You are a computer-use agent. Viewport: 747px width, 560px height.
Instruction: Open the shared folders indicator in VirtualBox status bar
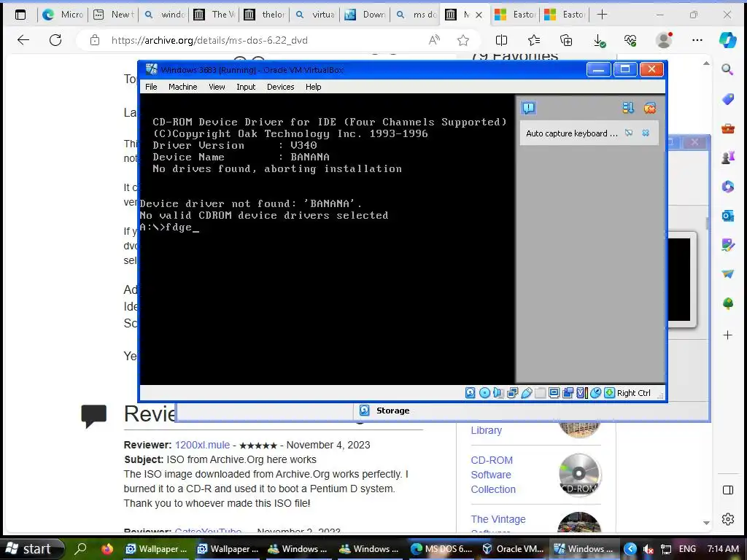[x=541, y=393]
